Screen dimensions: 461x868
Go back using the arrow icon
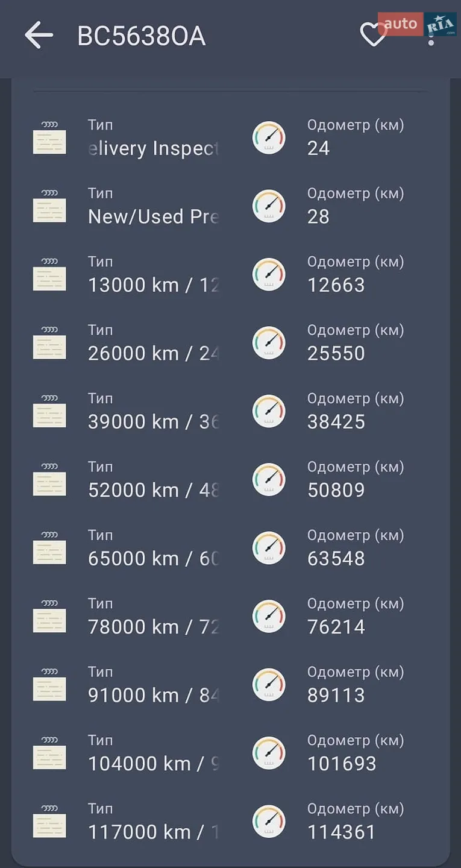pyautogui.click(x=39, y=36)
